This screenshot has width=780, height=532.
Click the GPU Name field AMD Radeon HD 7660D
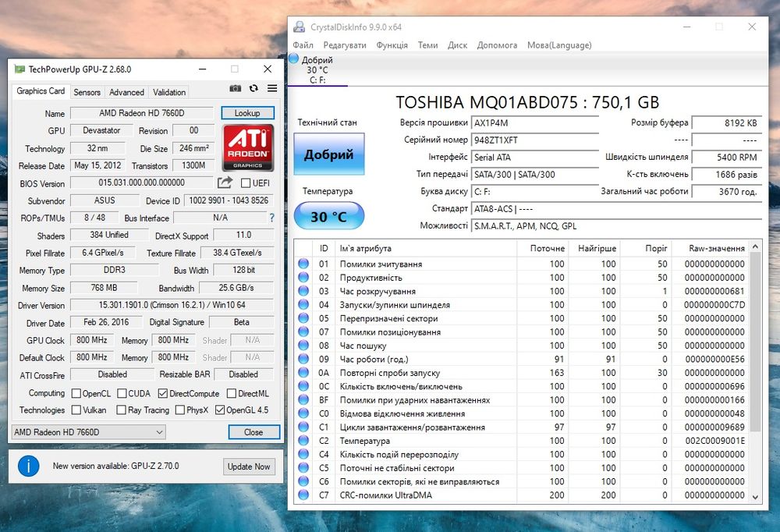coord(142,113)
